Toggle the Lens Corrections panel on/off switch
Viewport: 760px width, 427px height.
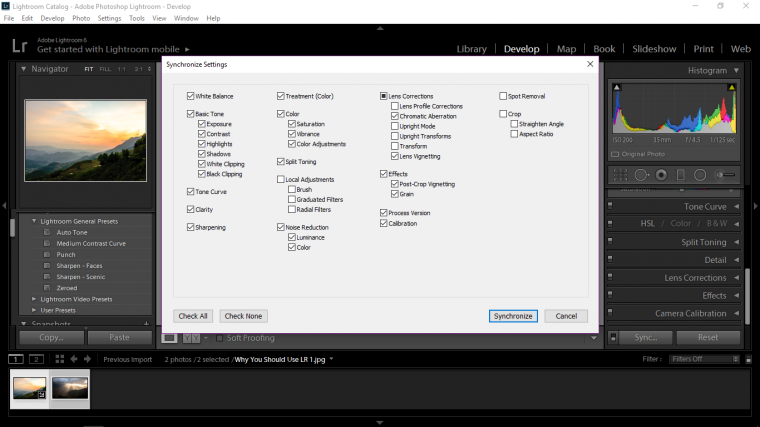[x=610, y=277]
